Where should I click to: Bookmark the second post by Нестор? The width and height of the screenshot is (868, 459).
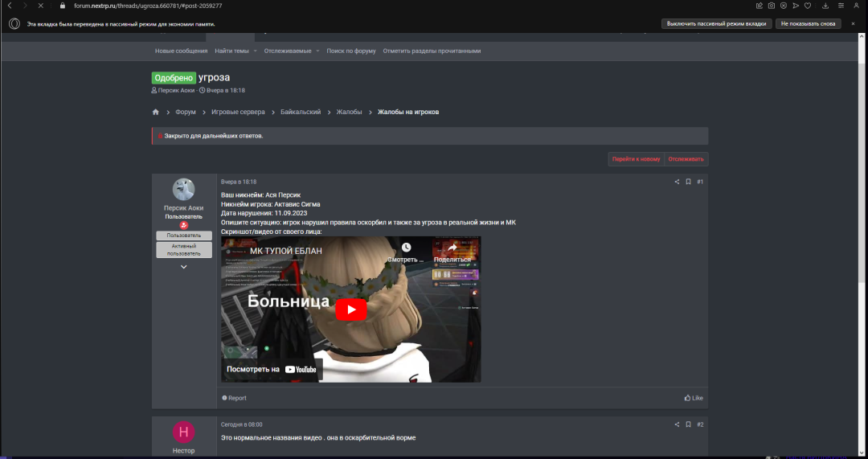tap(688, 424)
